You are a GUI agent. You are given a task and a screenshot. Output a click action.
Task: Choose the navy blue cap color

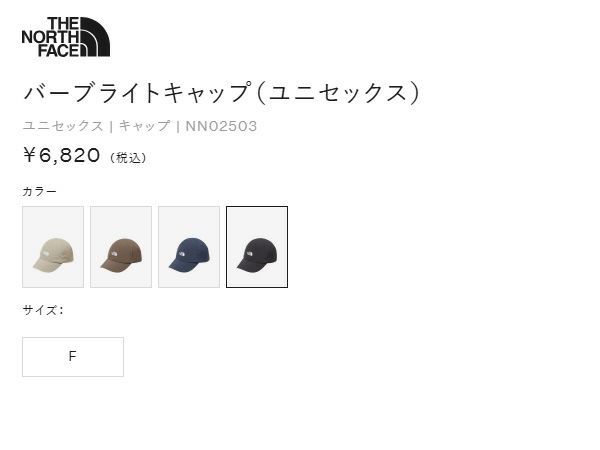pyautogui.click(x=189, y=247)
